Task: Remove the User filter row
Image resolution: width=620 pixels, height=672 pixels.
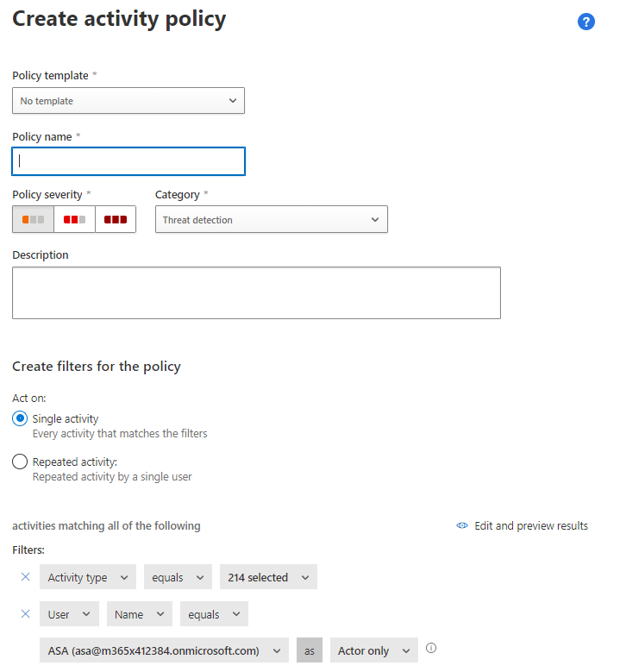Action: (x=25, y=614)
